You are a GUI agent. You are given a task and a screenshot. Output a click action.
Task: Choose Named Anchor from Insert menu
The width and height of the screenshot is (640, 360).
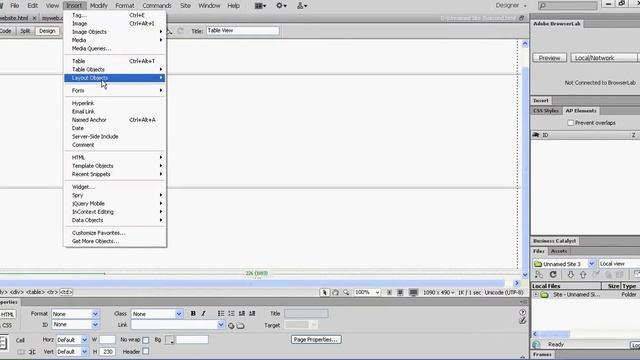(x=115, y=120)
